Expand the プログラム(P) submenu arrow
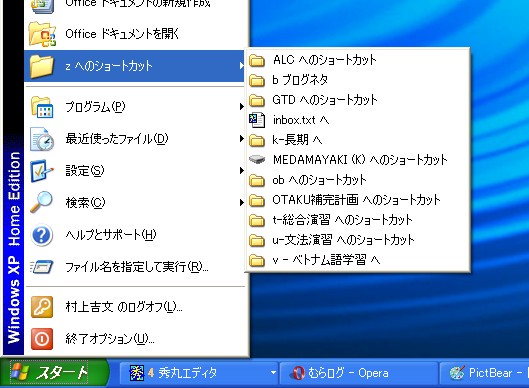This screenshot has width=529, height=388. (x=241, y=107)
